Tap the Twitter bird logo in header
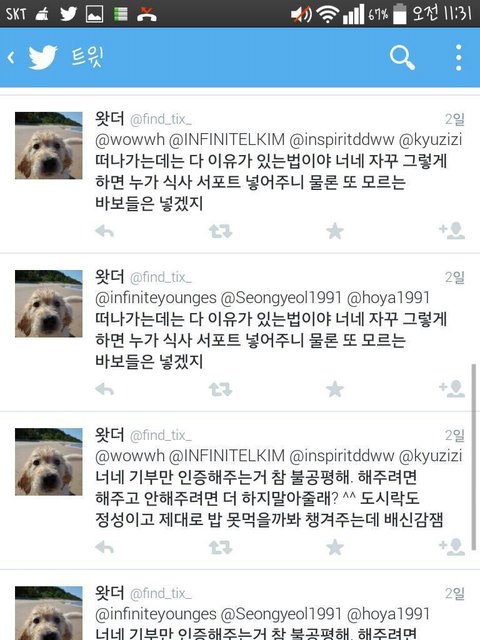This screenshot has height=640, width=480. tap(42, 57)
